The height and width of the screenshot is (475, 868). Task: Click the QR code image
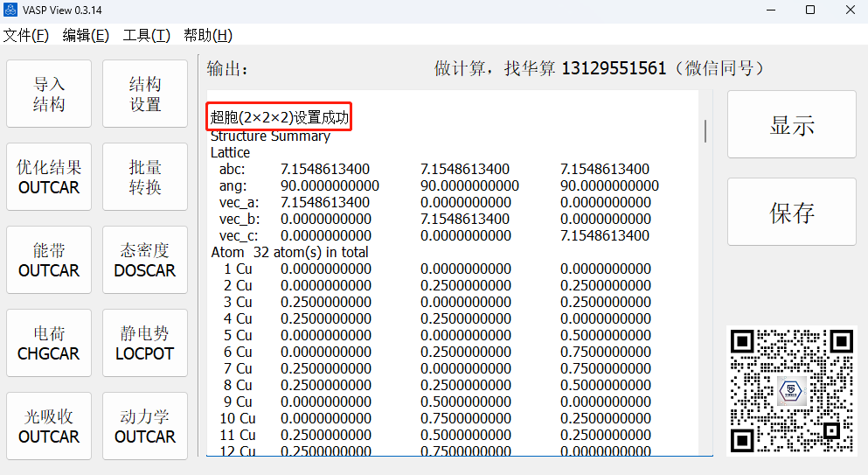(x=792, y=390)
